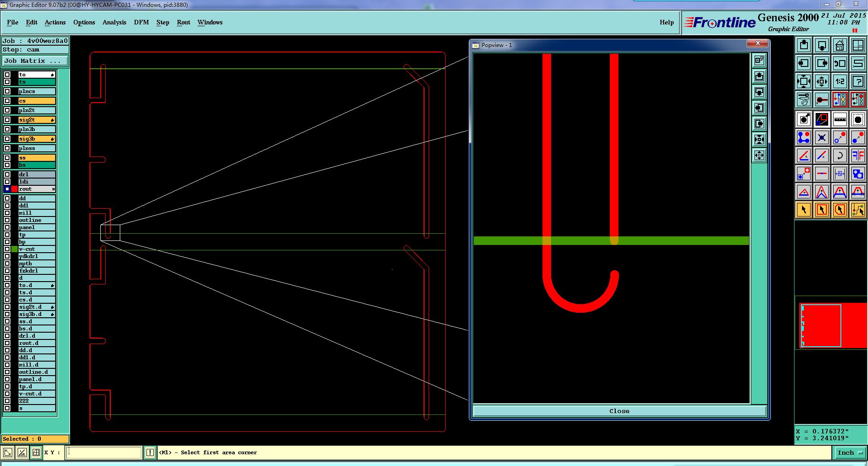Toggle the 'sig2t' layer checkbox

[x=7, y=120]
